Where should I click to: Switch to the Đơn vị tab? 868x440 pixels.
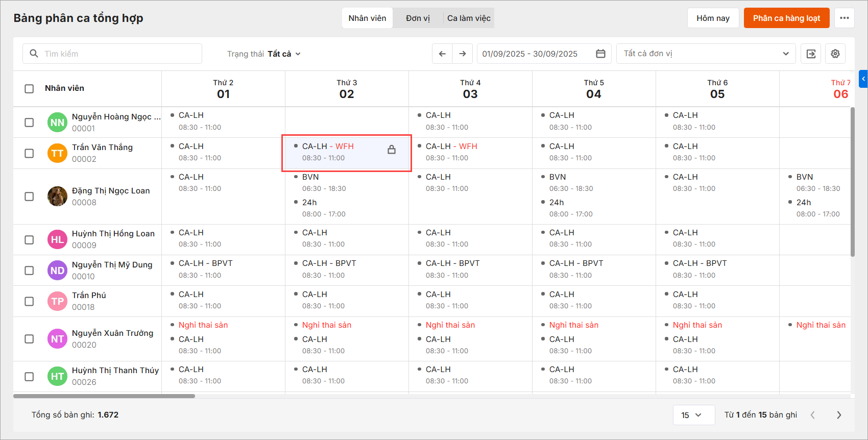418,18
